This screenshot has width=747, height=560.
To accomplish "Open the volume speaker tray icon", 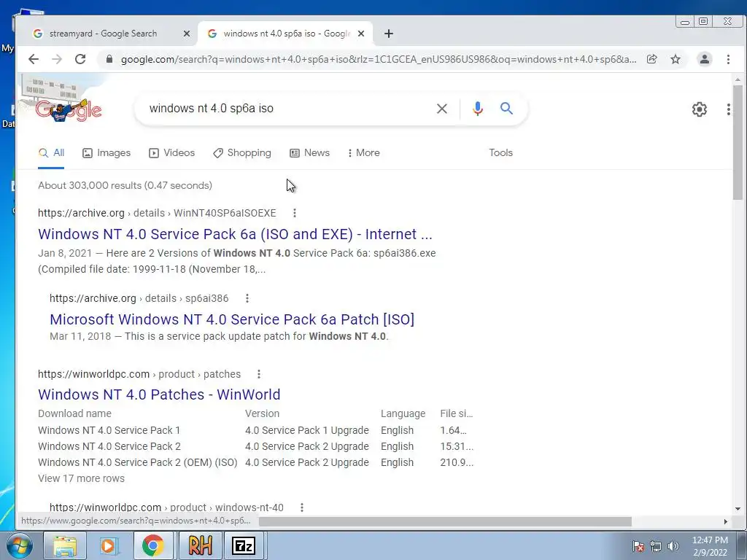I will pyautogui.click(x=673, y=545).
